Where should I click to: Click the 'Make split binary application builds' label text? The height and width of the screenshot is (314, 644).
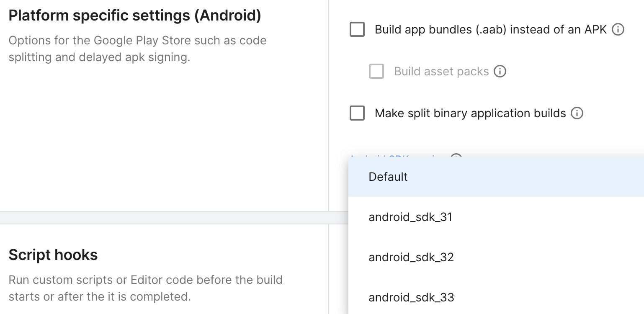point(470,113)
